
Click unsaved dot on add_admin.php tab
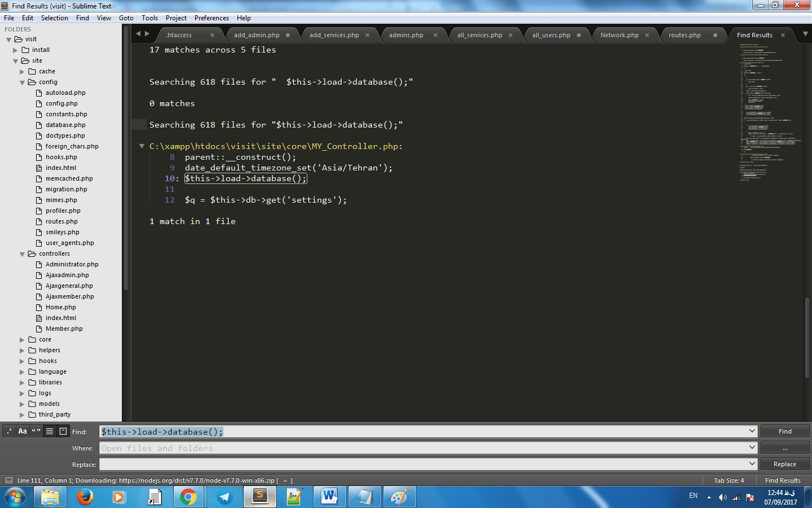pyautogui.click(x=288, y=35)
